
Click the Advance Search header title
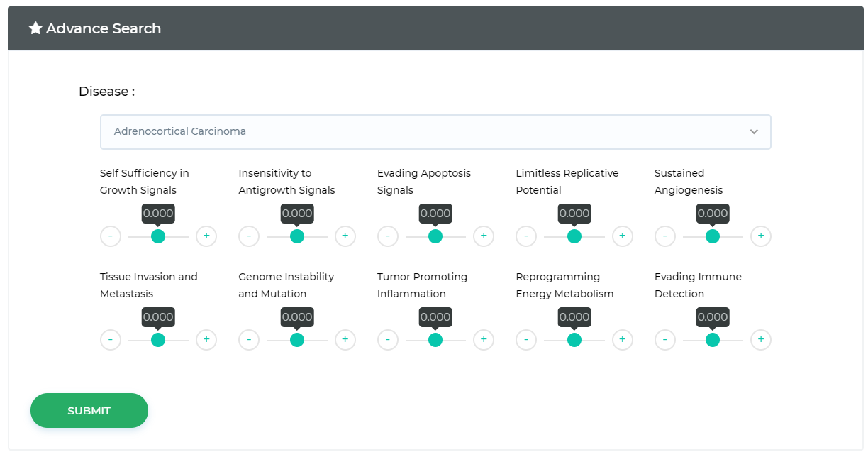(104, 28)
